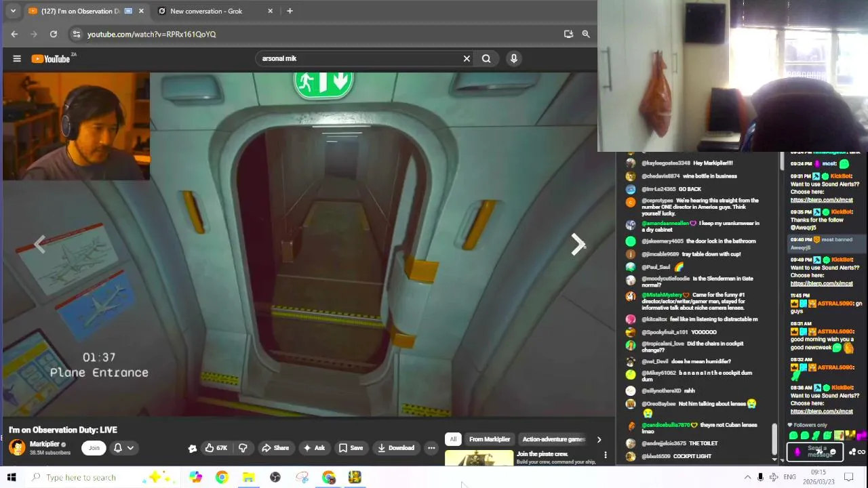Click the YouTube chat scrollbar thumb

[x=773, y=439]
